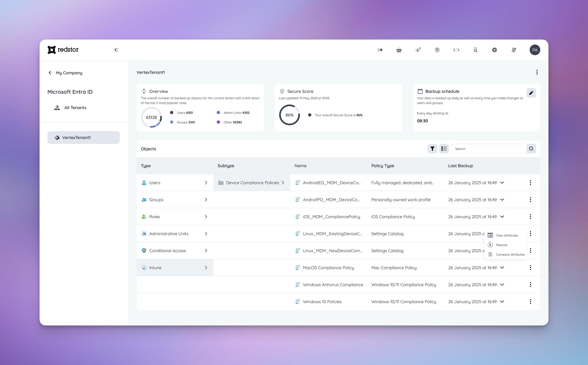The height and width of the screenshot is (365, 588).
Task: Open the PA user avatar menu
Action: [x=535, y=50]
